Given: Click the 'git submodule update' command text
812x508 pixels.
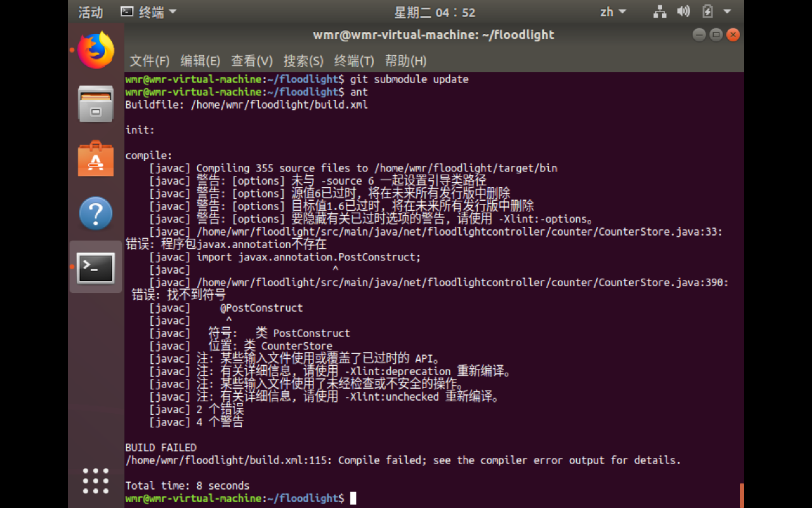Looking at the screenshot, I should 409,79.
